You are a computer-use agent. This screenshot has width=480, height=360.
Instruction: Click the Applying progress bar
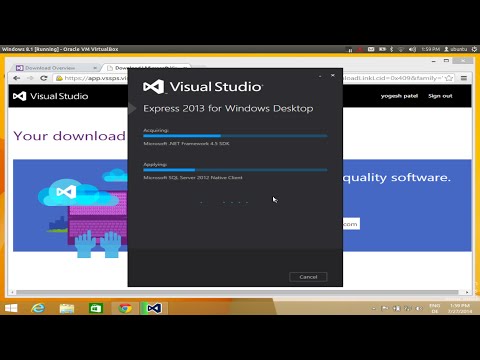click(235, 170)
